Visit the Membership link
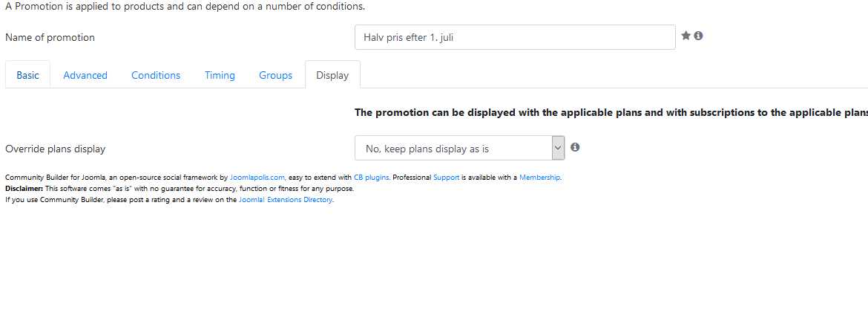The height and width of the screenshot is (318, 868). (540, 178)
